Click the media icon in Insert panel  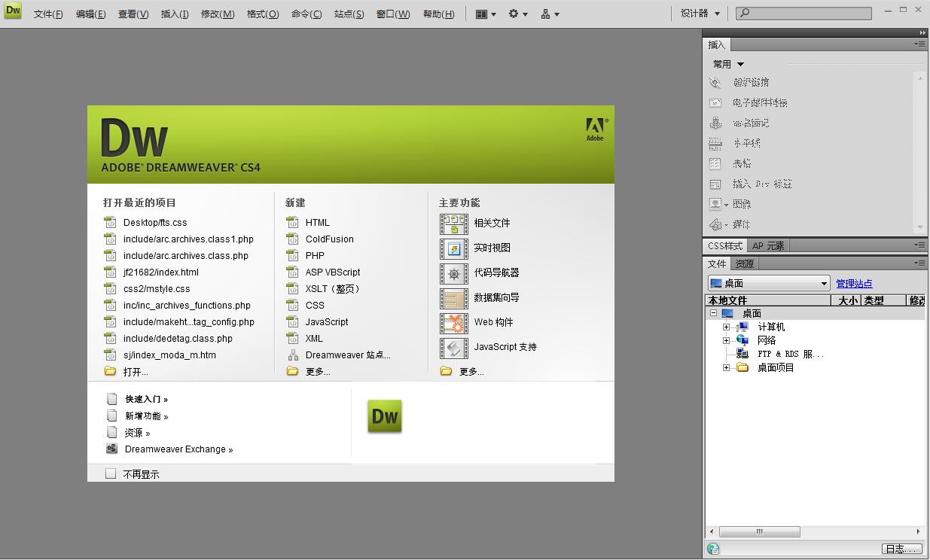[x=715, y=224]
